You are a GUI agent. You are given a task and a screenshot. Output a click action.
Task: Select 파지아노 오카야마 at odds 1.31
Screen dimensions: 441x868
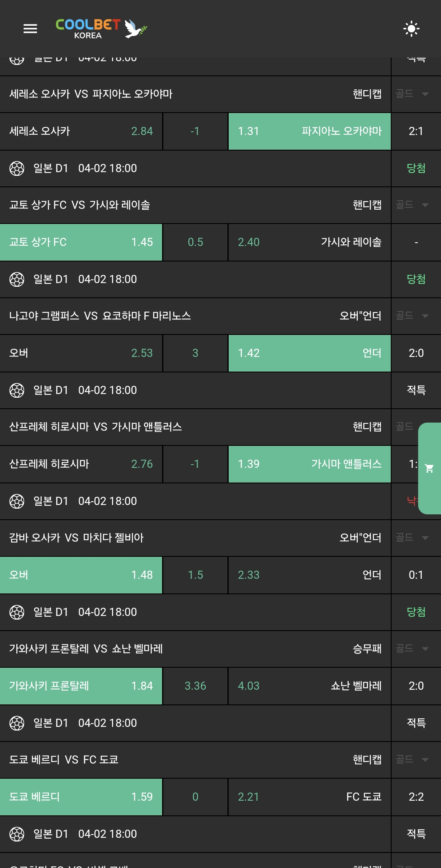(x=310, y=131)
